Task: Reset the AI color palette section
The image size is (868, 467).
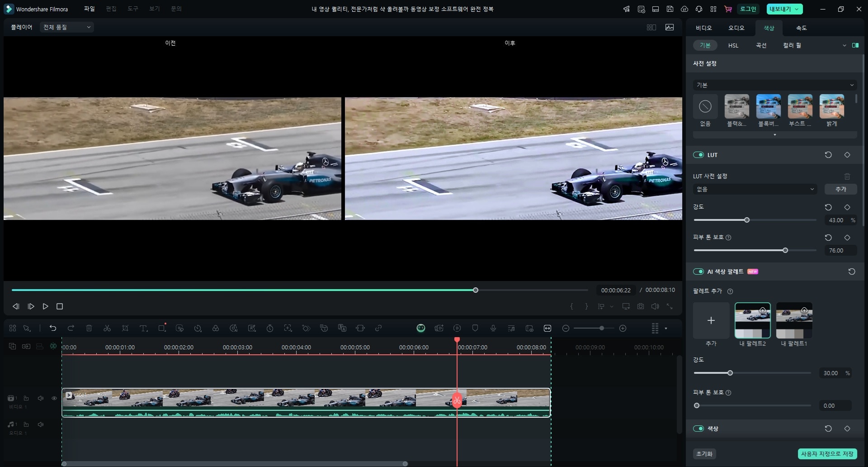Action: [852, 272]
